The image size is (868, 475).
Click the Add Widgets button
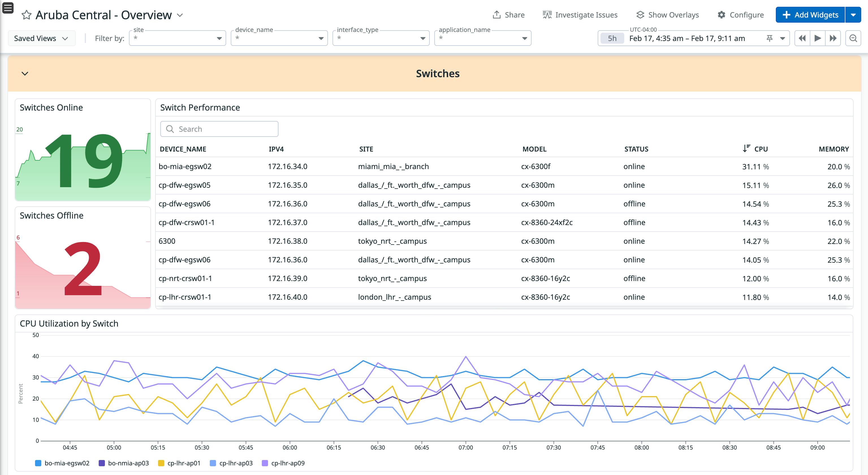point(810,14)
